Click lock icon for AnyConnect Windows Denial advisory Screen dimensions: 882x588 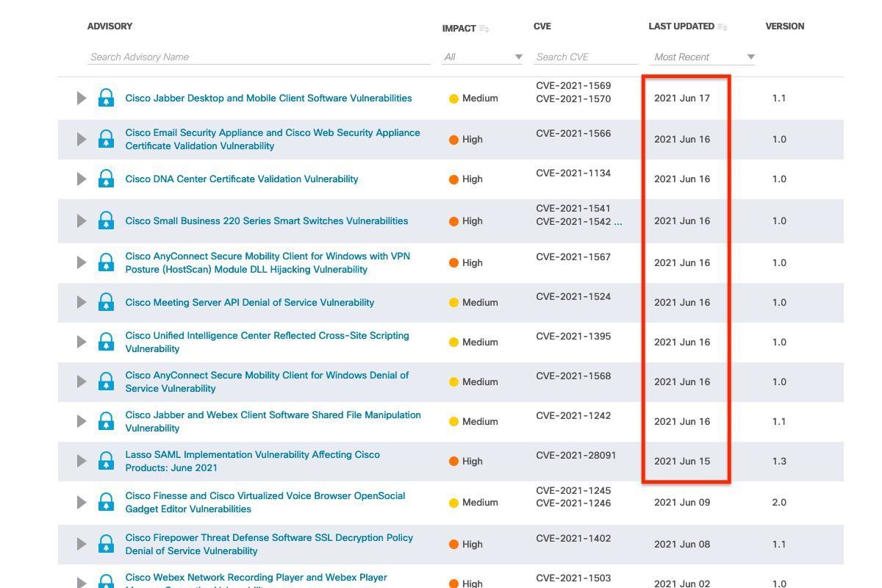point(106,381)
